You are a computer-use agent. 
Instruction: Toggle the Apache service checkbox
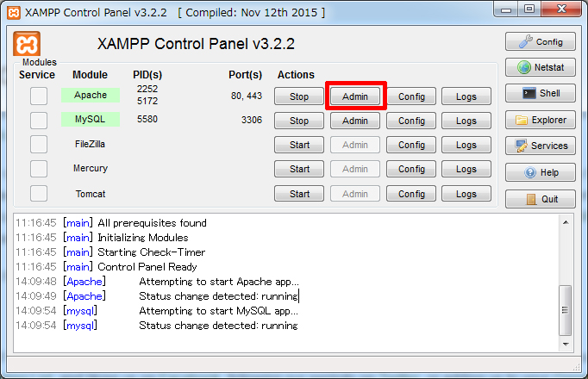click(x=39, y=96)
